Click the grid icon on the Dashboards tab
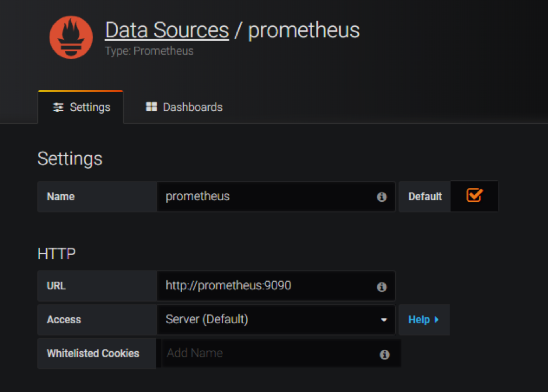Screen dimensions: 548x392 pos(152,107)
